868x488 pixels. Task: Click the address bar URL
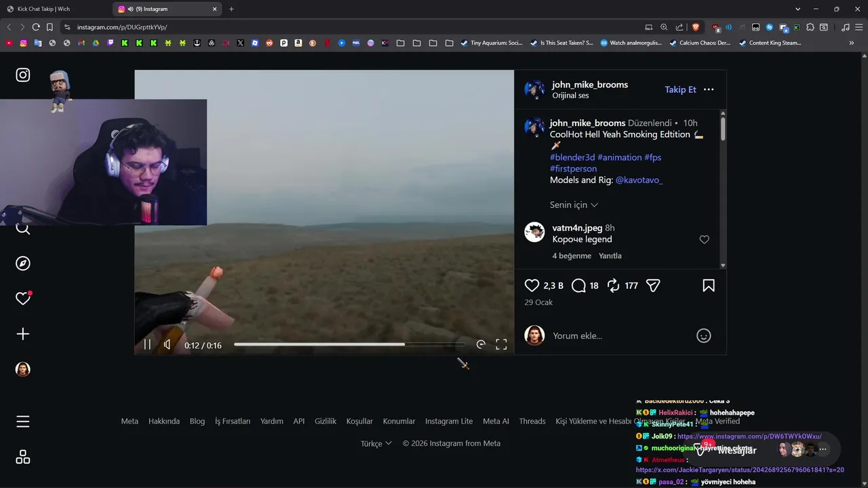point(122,27)
